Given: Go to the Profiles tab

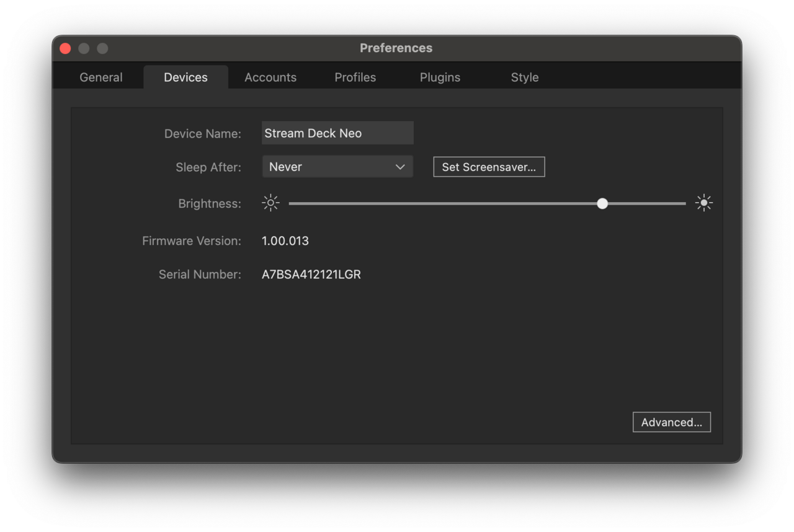Looking at the screenshot, I should 355,78.
